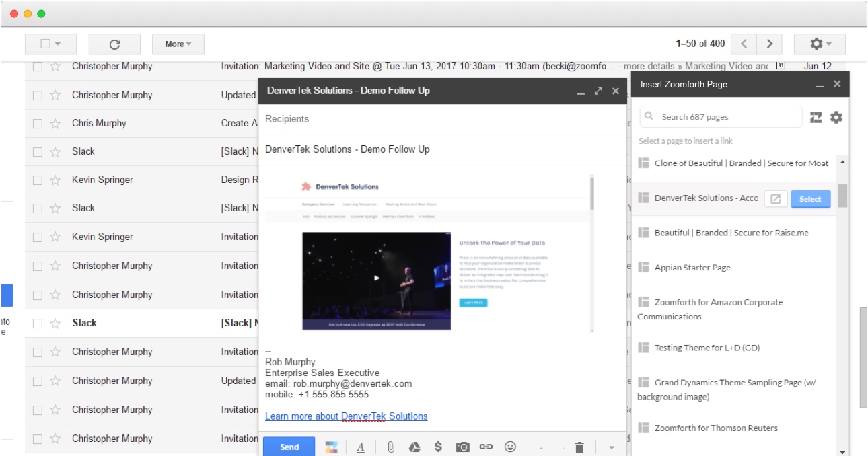Discard draft with trash icon
Viewport: 868px width, 456px height.
[579, 447]
